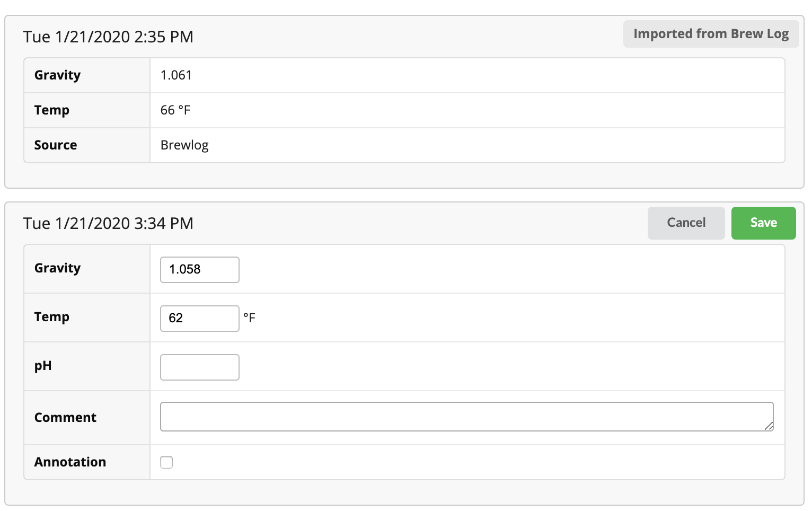Click the Tue 1/21/2020 2:35 PM heading

(108, 37)
